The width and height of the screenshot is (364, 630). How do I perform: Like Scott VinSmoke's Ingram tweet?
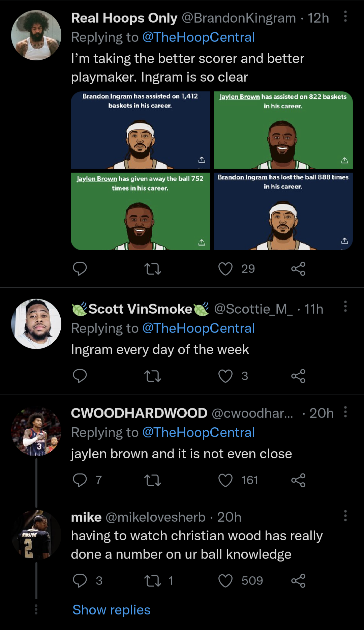[x=225, y=376]
